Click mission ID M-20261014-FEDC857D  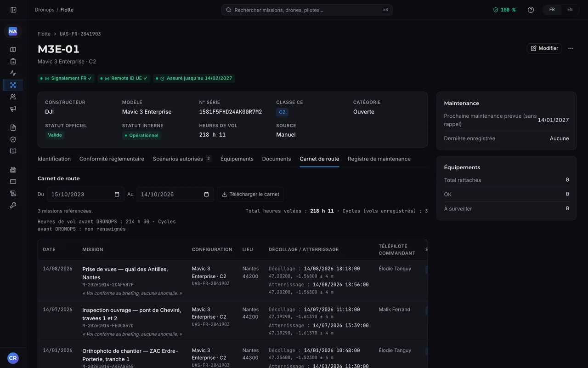pos(108,326)
